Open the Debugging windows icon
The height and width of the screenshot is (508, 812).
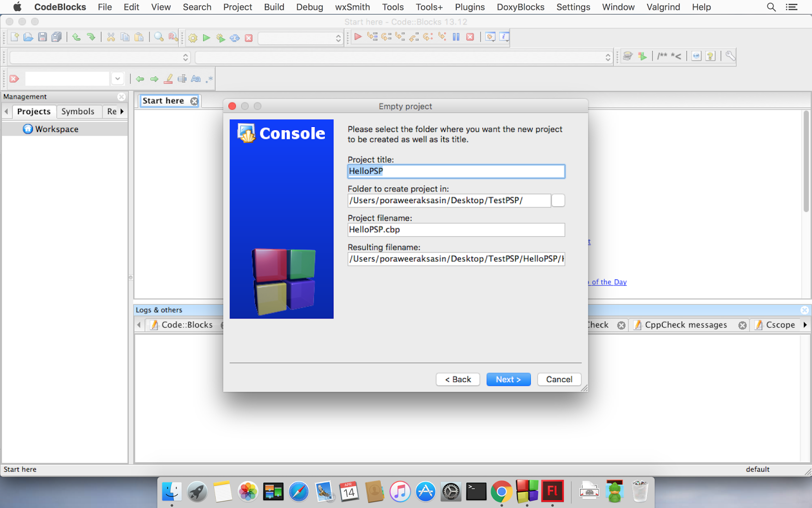490,37
